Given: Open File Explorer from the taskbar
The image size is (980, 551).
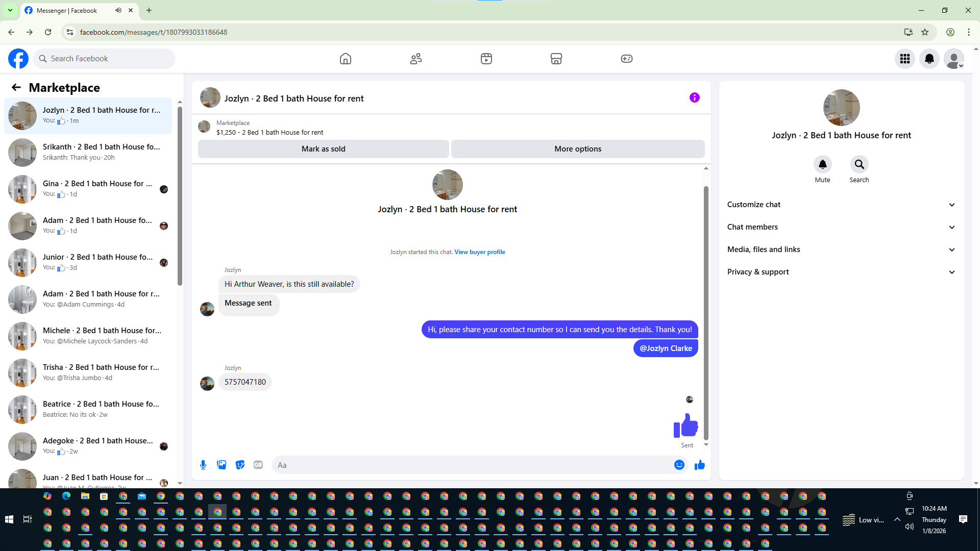Looking at the screenshot, I should point(85,496).
